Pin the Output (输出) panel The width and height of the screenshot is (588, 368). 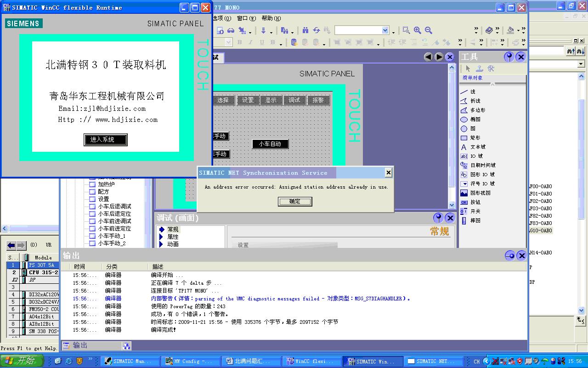(x=510, y=255)
